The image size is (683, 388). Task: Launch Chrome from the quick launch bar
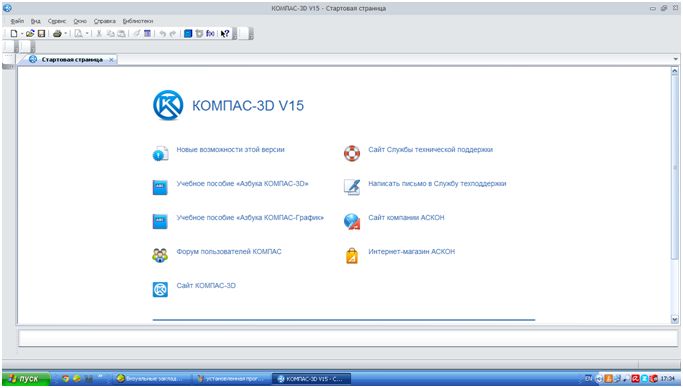[65, 378]
